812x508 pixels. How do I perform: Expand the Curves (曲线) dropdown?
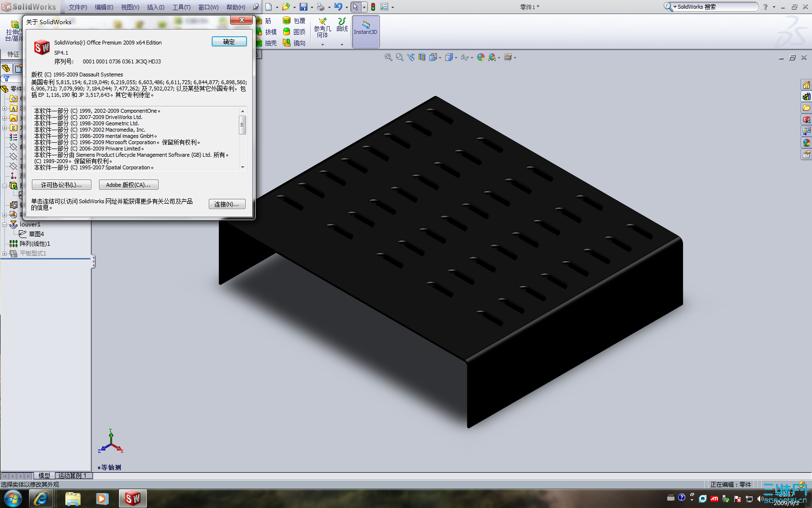342,45
